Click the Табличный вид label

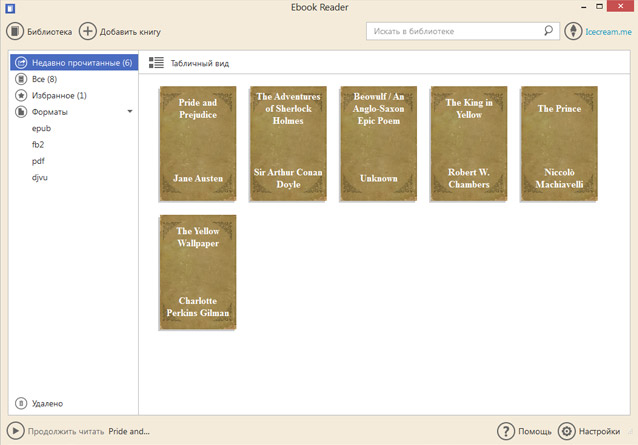200,63
